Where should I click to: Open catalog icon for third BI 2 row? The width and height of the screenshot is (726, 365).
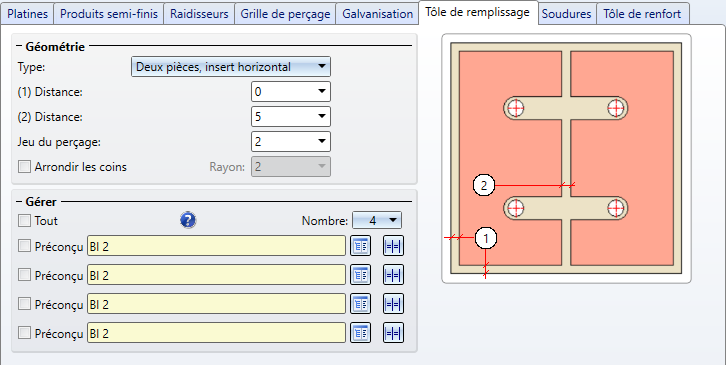coord(361,304)
